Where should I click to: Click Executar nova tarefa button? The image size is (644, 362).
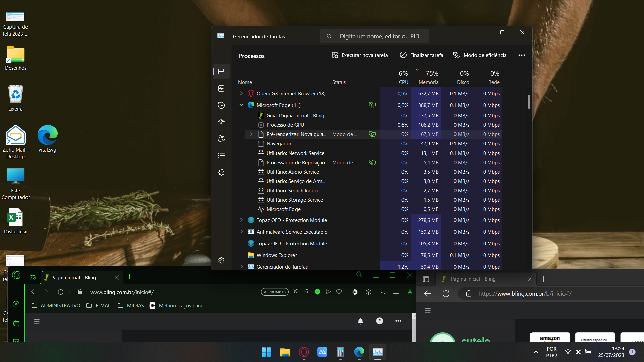(x=360, y=55)
